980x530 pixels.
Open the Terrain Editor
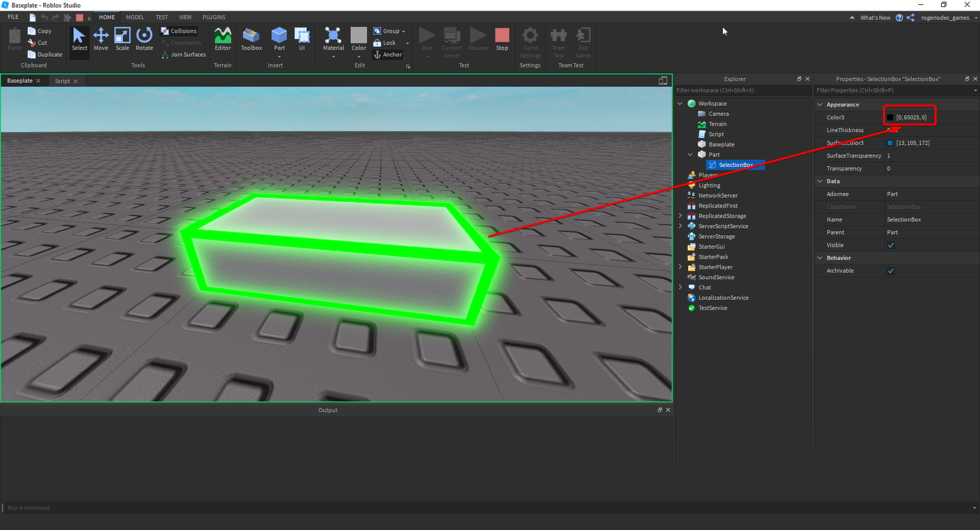coord(222,39)
